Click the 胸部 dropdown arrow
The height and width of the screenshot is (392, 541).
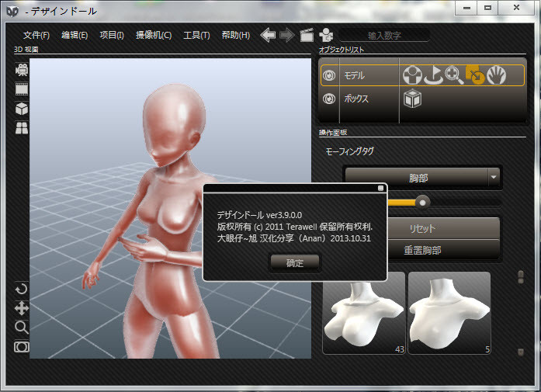coord(494,177)
